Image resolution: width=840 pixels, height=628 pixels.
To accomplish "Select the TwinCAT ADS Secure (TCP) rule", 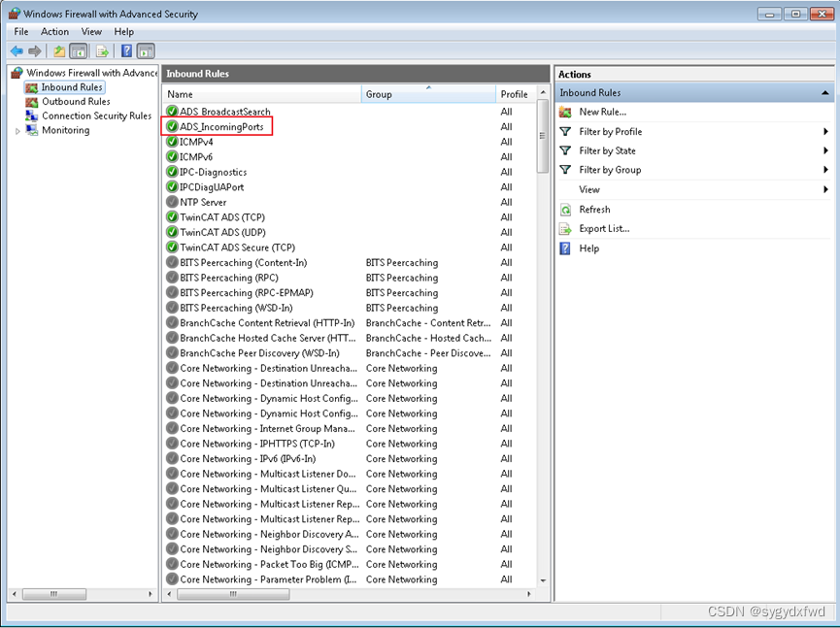I will tap(237, 248).
